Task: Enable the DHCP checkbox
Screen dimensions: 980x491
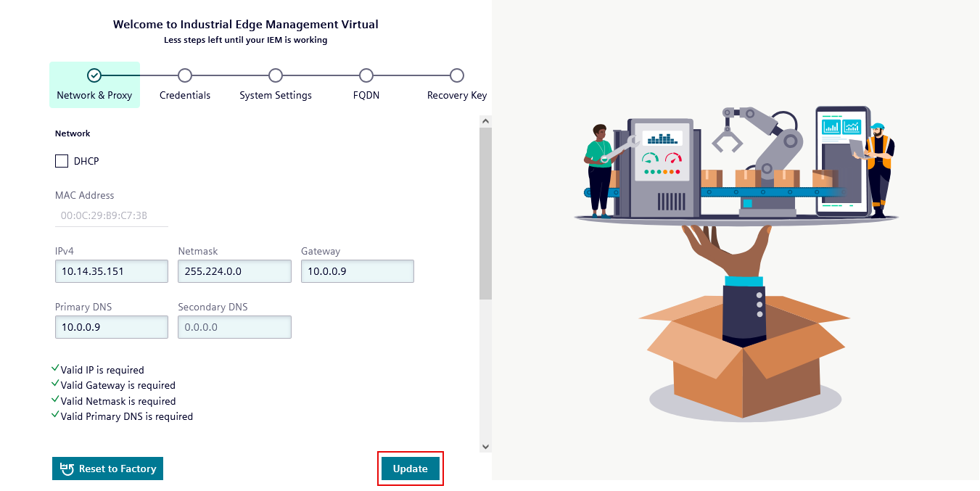Action: pos(62,160)
